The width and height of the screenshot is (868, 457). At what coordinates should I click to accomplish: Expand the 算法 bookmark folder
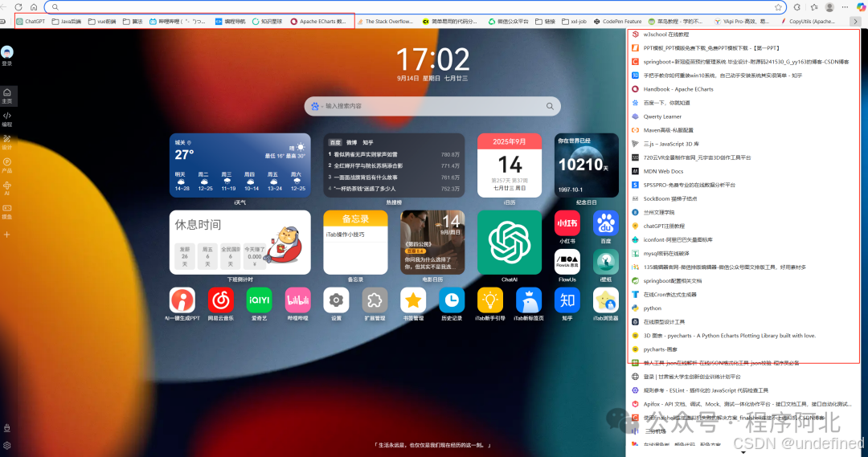pyautogui.click(x=133, y=22)
